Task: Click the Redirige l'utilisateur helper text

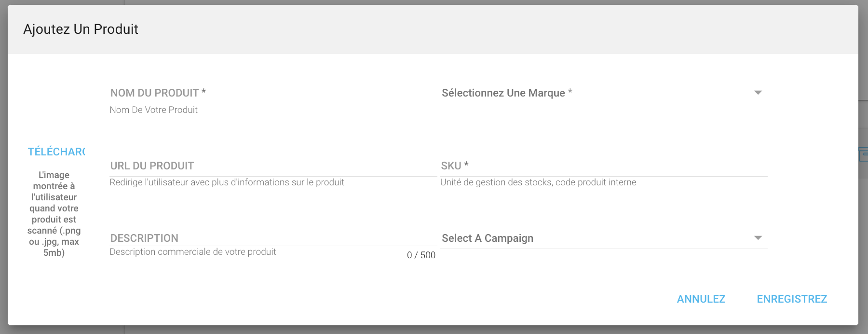Action: click(x=227, y=182)
